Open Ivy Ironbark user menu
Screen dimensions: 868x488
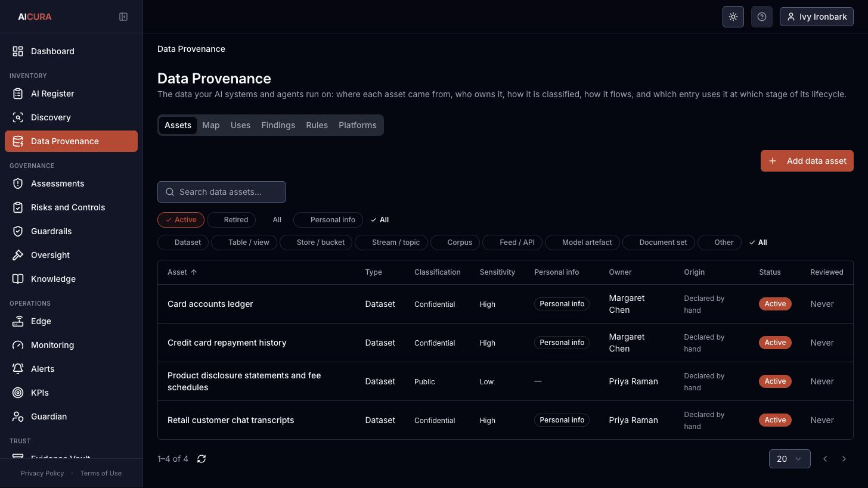(x=817, y=17)
